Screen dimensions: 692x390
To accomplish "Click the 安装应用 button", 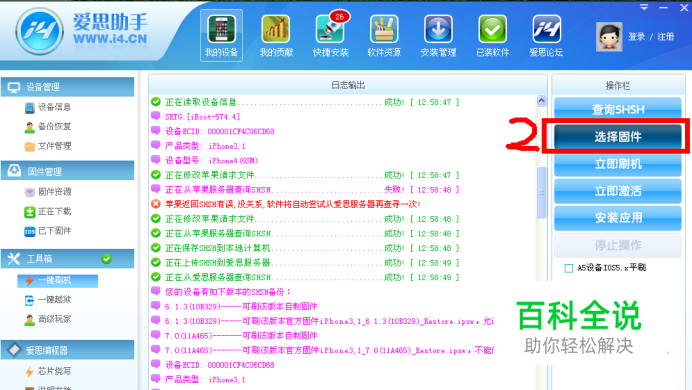I will [618, 218].
